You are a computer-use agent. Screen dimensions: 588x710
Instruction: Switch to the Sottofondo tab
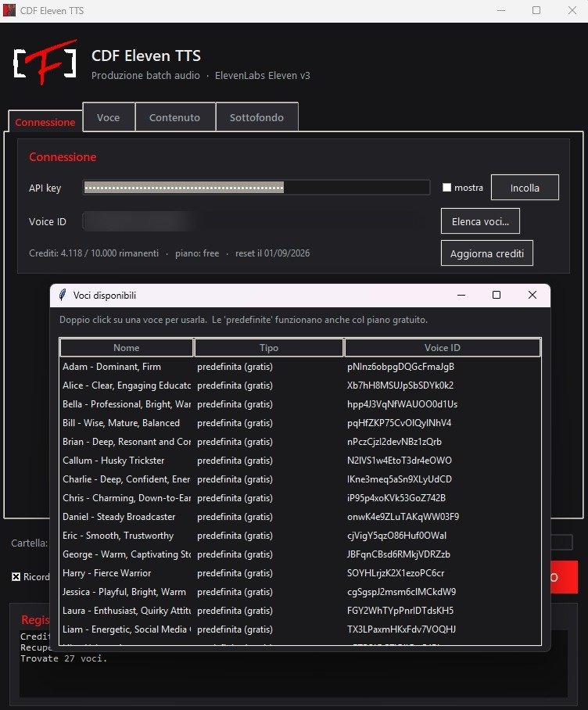click(256, 118)
